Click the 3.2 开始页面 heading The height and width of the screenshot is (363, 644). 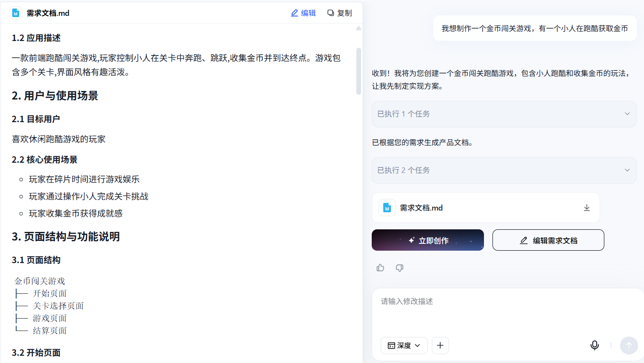point(36,353)
